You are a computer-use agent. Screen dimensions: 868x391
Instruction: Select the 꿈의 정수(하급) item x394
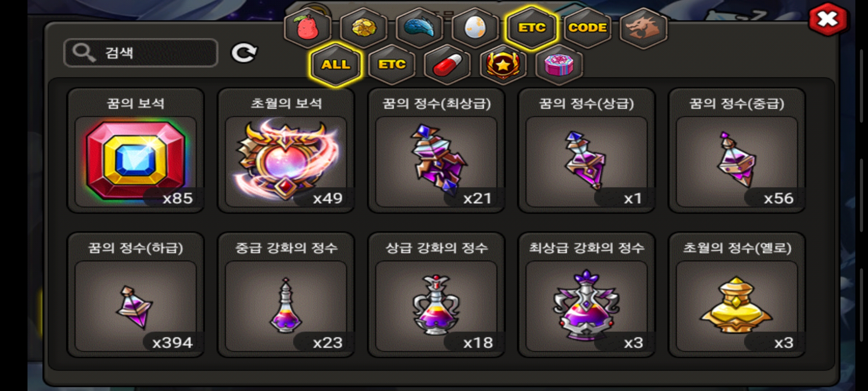(x=136, y=295)
